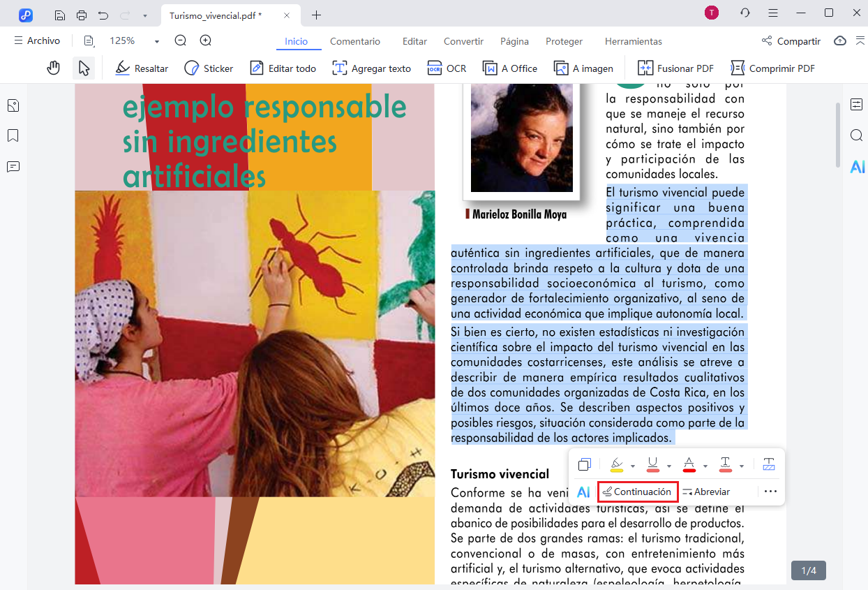
Task: Open the search panel on right sidebar
Action: [856, 135]
